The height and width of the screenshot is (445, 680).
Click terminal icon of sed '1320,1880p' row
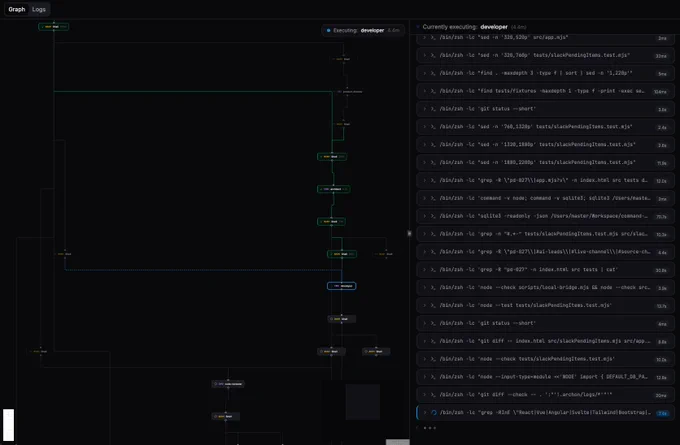433,144
